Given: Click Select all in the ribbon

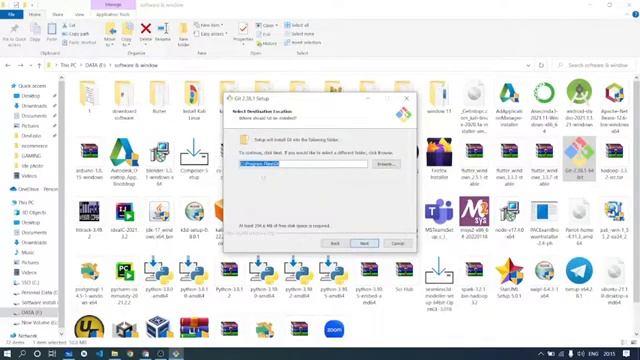Looking at the screenshot, I should pyautogui.click(x=297, y=25).
